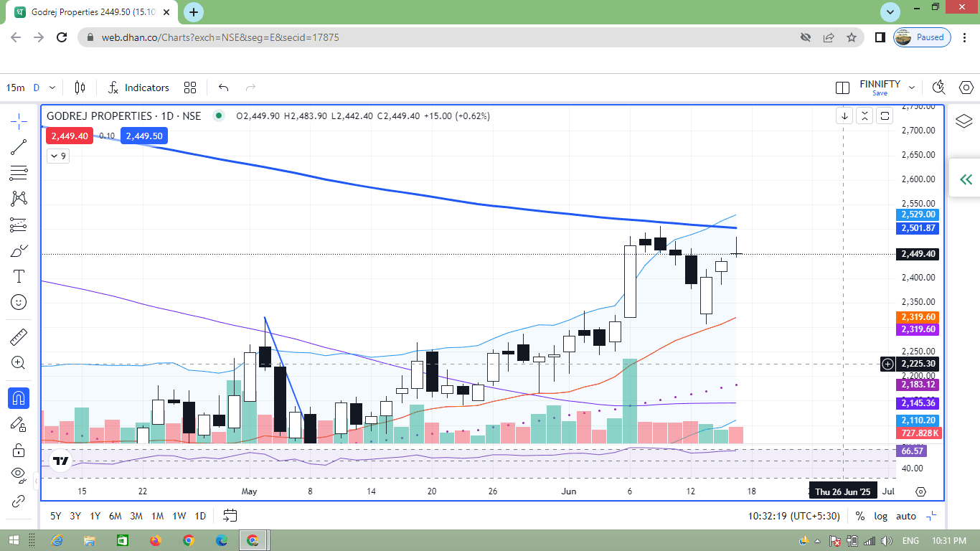Bookmark this page with the star icon
Image resolution: width=980 pixels, height=551 pixels.
(x=852, y=37)
